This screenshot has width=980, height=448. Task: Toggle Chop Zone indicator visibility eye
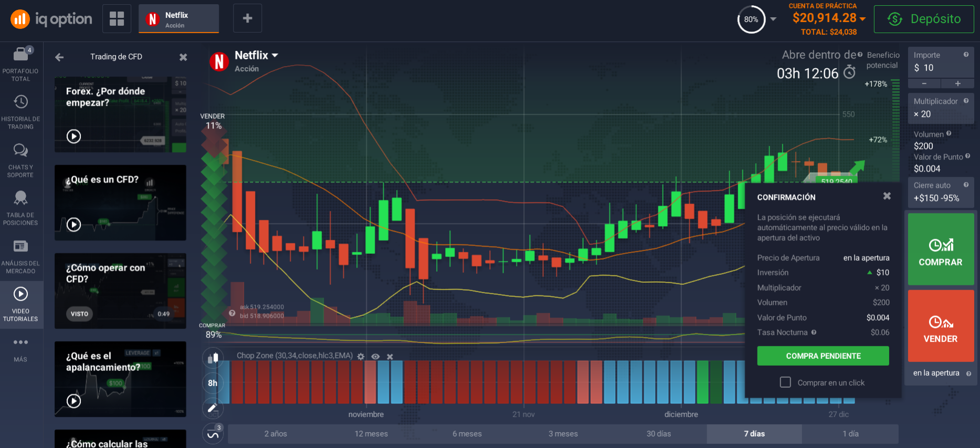coord(375,356)
